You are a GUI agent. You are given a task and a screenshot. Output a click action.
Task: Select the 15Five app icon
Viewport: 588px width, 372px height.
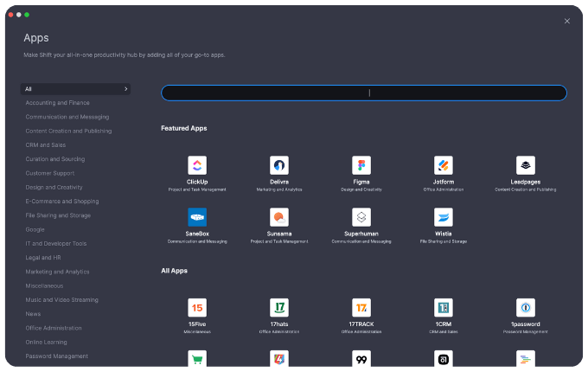[197, 308]
